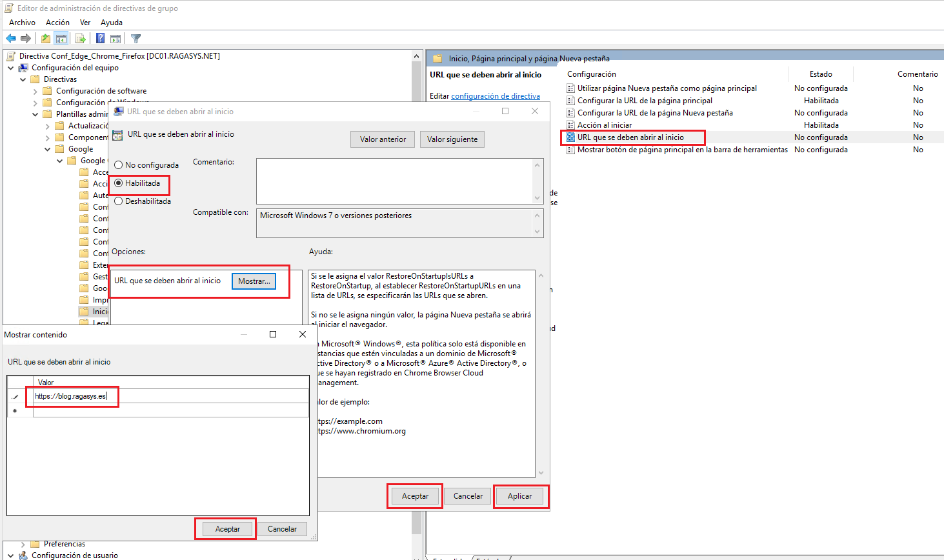The width and height of the screenshot is (944, 560).
Task: Click the URL value field showing https://blog.ragasys.es
Action: click(x=72, y=396)
